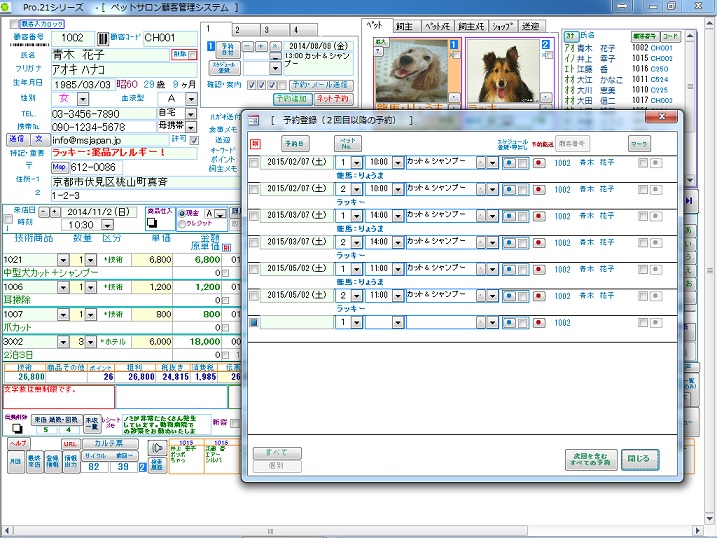The height and width of the screenshot is (538, 717).
Task: Check the row checkbox for 2015/03/07 pet 2
Action: pyautogui.click(x=254, y=242)
